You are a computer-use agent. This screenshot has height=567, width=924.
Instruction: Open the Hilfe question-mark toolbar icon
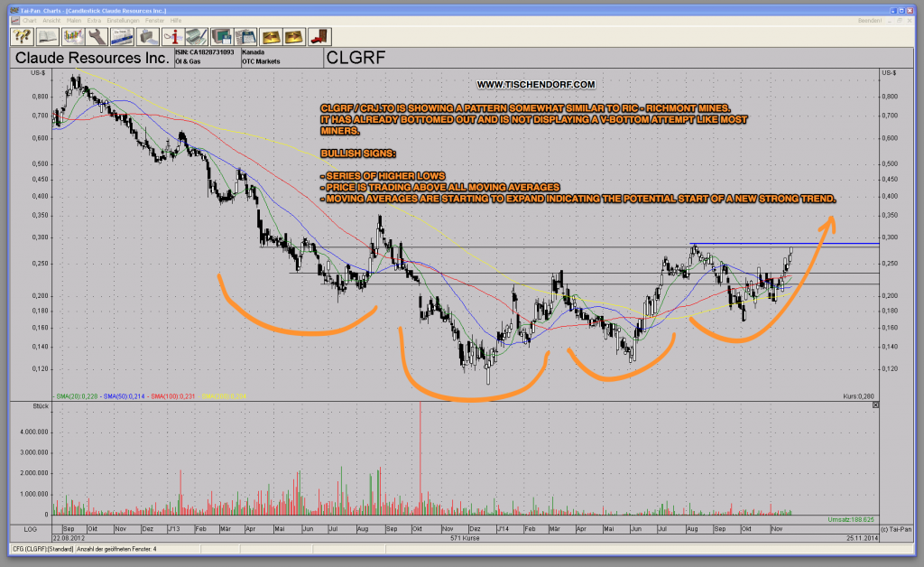(21, 37)
